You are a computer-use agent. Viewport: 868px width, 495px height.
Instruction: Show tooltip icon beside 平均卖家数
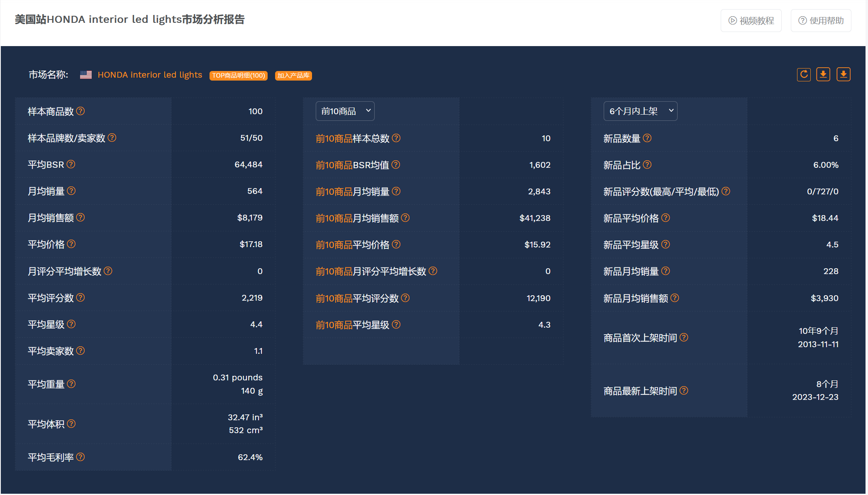click(80, 351)
